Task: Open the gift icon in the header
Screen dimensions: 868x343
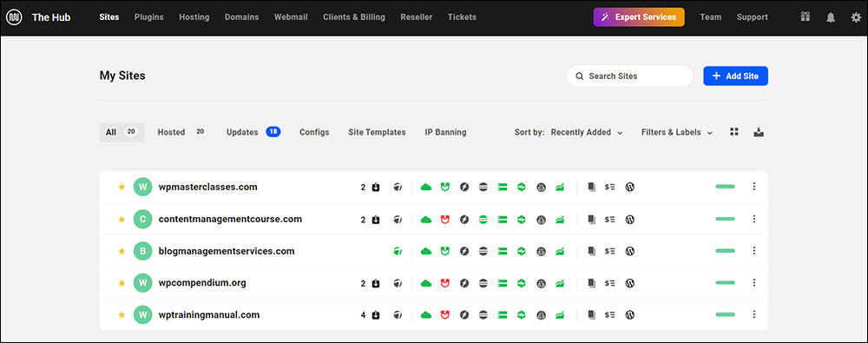Action: click(x=806, y=17)
